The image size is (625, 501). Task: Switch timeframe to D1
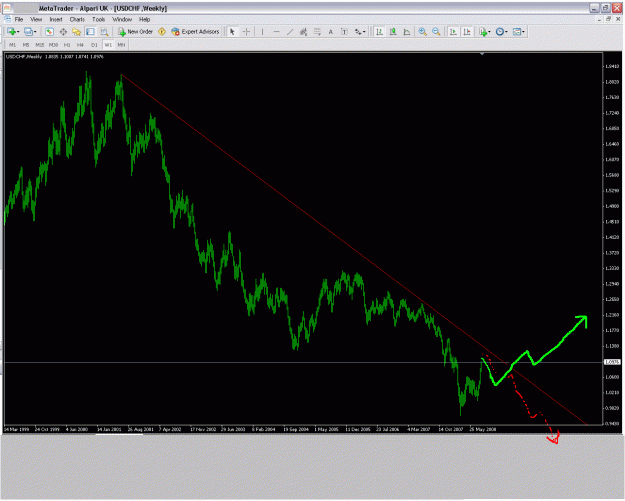(94, 45)
